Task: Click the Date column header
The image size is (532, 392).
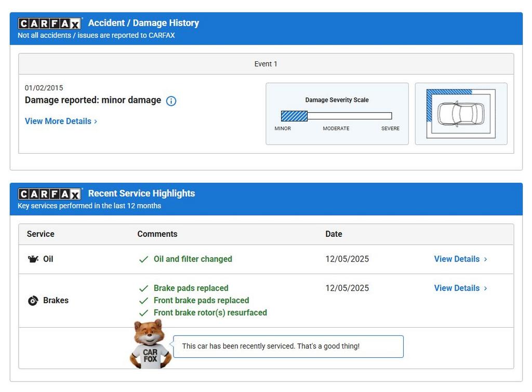Action: pos(334,234)
